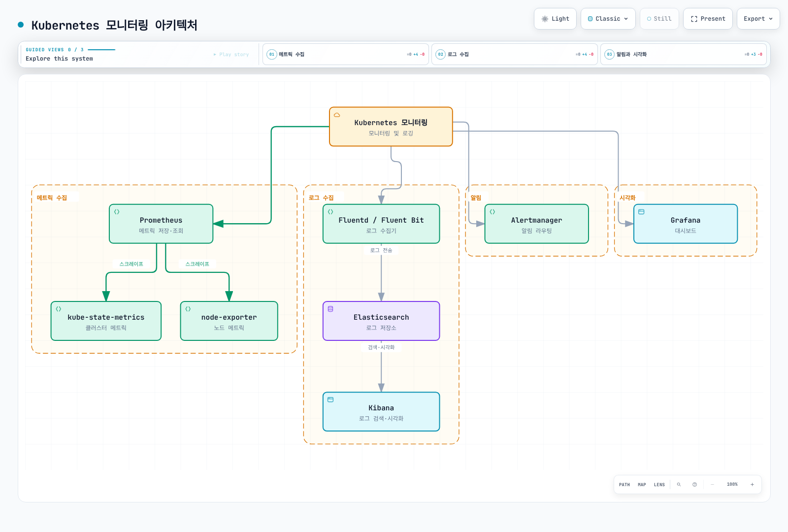Activate PATH mode in bottom toolbar
Viewport: 788px width, 532px height.
pyautogui.click(x=624, y=485)
